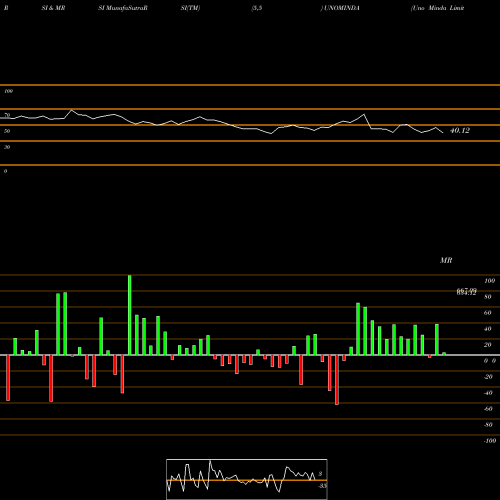The image size is (500, 500).
Task: Click the MR axis label -100
Action: 490,441
